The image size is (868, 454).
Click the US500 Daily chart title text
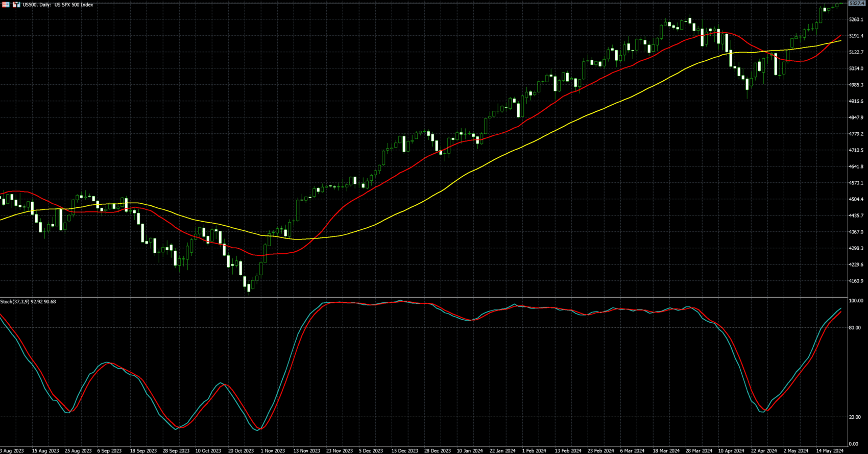click(58, 5)
